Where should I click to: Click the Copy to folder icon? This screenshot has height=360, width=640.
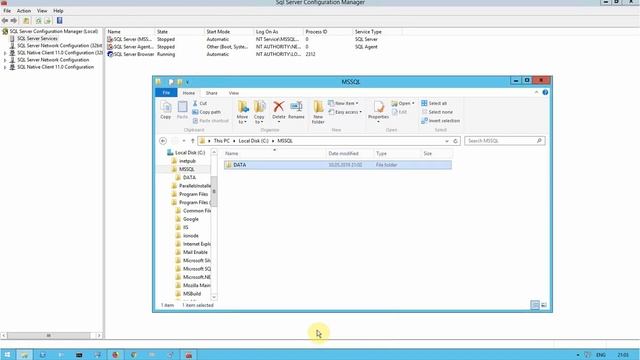click(x=259, y=112)
